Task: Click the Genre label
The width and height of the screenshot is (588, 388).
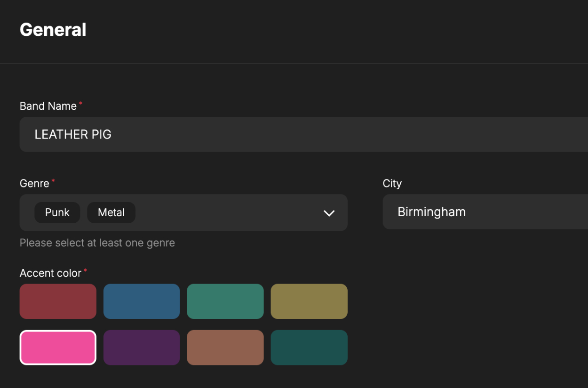Action: point(34,183)
